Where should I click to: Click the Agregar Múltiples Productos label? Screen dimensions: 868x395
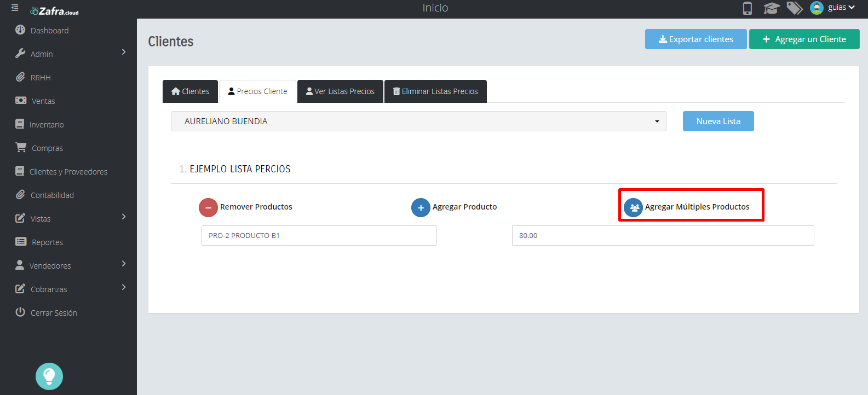pos(697,207)
